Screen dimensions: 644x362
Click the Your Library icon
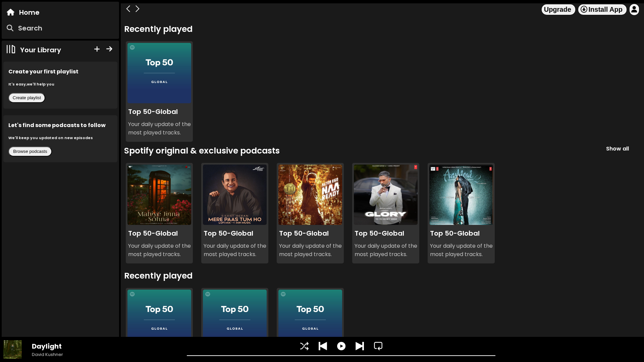(11, 49)
